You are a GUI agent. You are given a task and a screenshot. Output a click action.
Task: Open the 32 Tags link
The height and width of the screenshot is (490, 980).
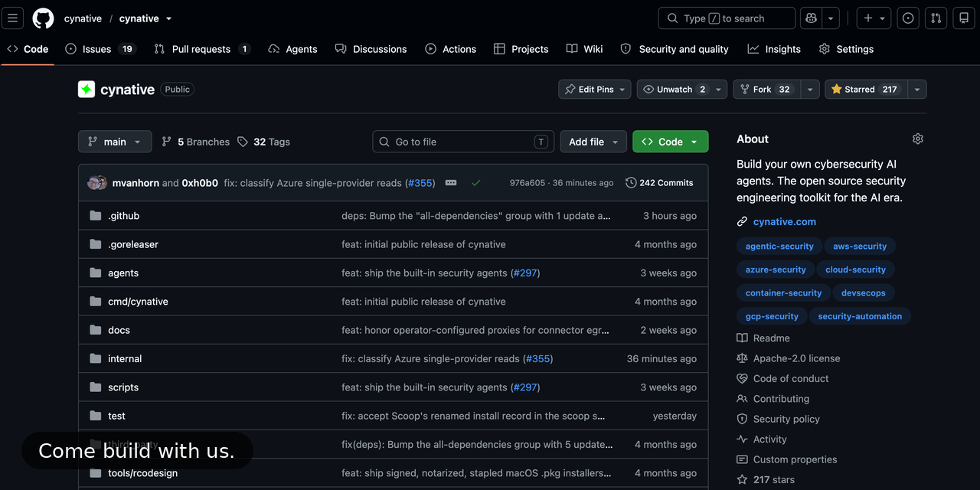[263, 142]
